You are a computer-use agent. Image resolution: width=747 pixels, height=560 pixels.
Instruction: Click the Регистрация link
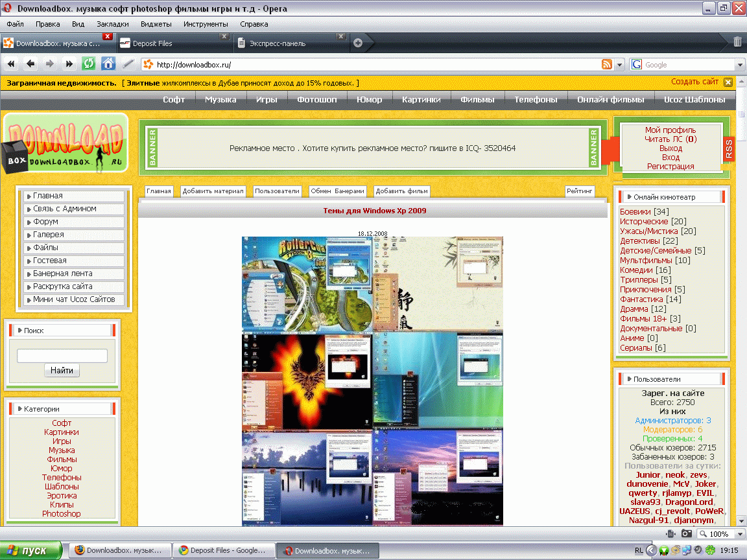pos(670,166)
